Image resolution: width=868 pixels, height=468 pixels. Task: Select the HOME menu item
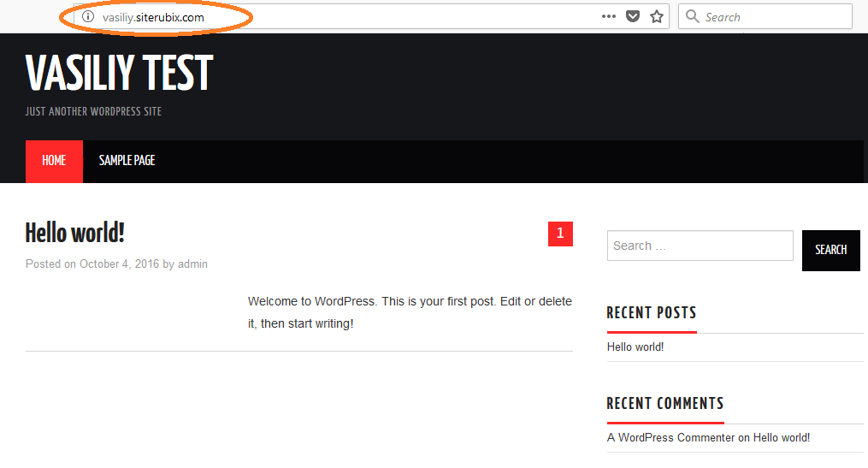coord(54,161)
